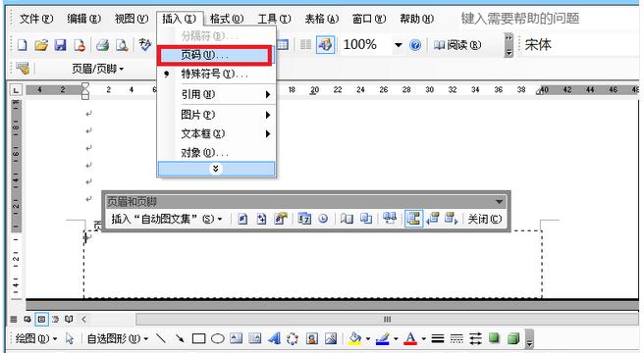Screen dimensions: 644x353
Task: Toggle Show/Hide Document Text icon
Action: [366, 220]
